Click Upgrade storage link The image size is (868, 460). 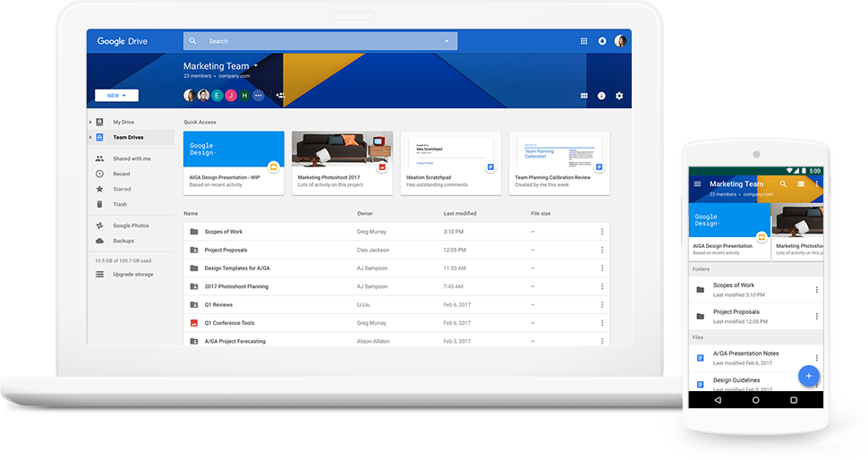pyautogui.click(x=132, y=274)
